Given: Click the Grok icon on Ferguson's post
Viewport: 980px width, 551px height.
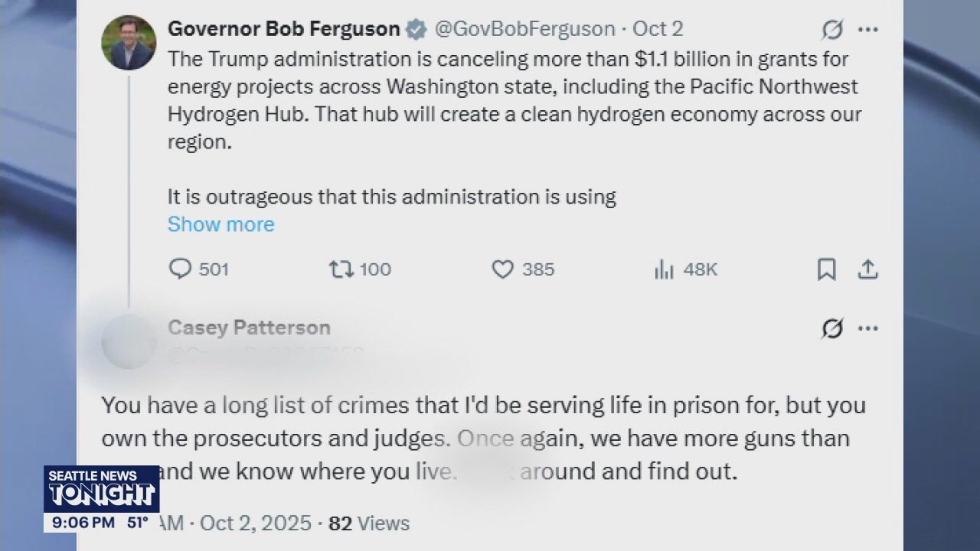Looking at the screenshot, I should [x=832, y=30].
